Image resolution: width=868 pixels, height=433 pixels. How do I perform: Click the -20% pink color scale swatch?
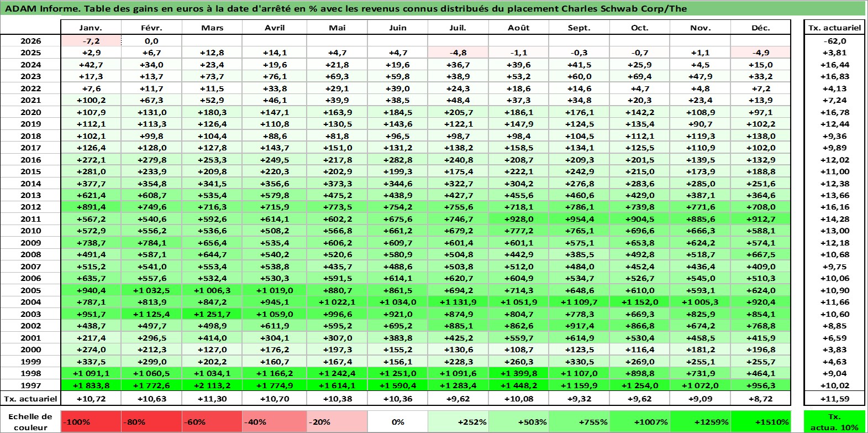tap(337, 421)
